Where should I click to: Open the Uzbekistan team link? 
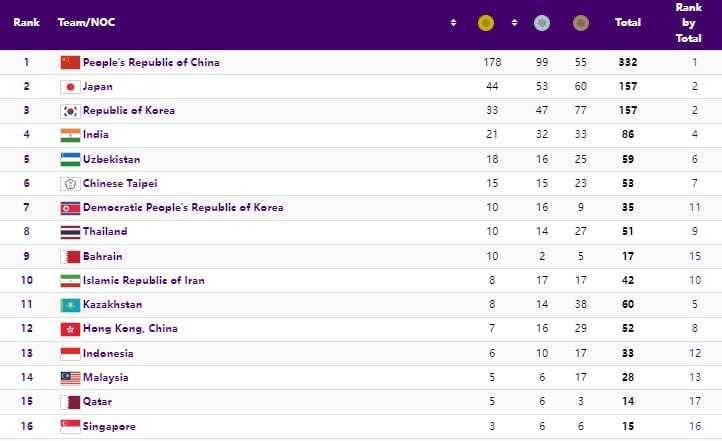(x=111, y=159)
